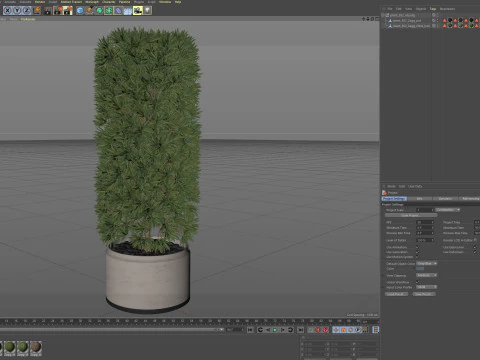Click the viewport maximize icon at top right
The width and height of the screenshot is (480, 360).
click(377, 19)
